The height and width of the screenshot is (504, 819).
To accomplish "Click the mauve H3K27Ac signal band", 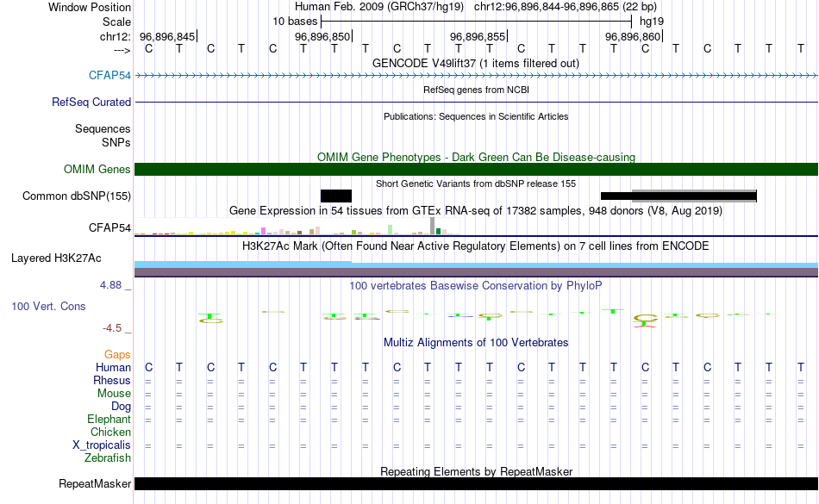I will [476, 272].
